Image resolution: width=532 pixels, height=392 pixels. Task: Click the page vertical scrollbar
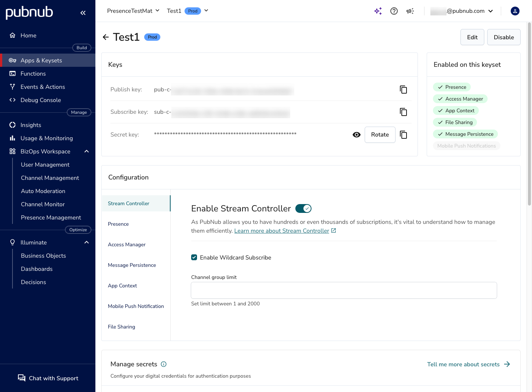coord(529,114)
